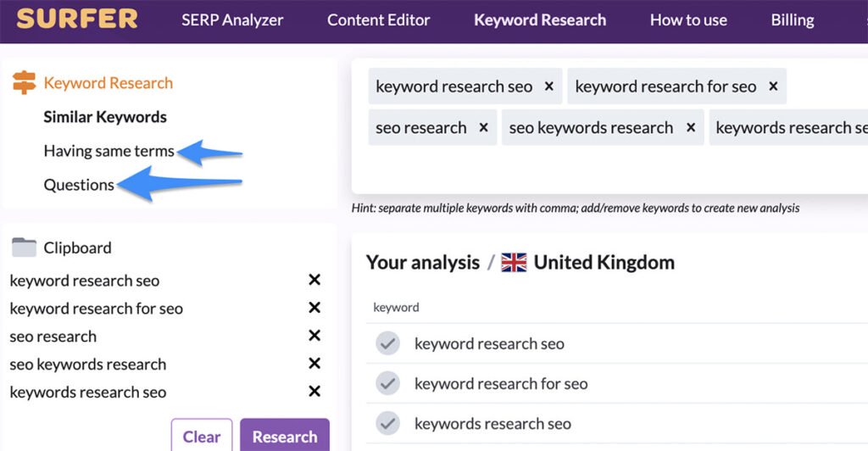Screen dimensions: 868x451
Task: Delete 'keyword research seo' tag in input
Action: [549, 86]
